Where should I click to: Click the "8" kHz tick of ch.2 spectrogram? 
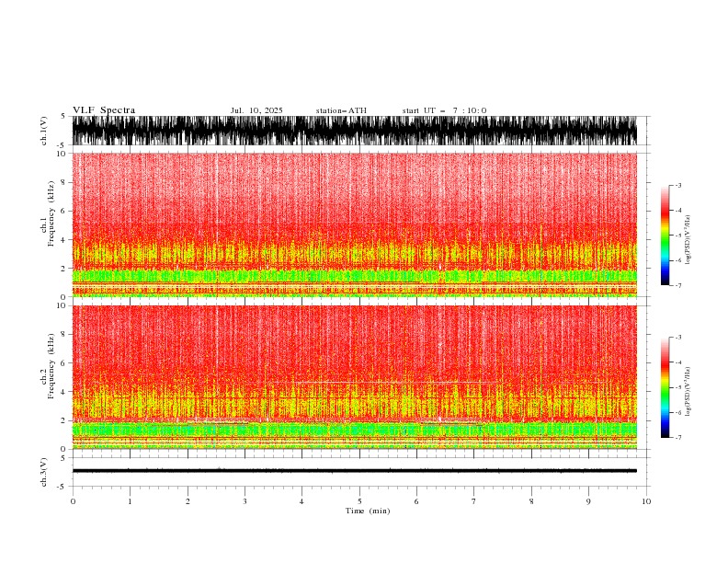63,335
